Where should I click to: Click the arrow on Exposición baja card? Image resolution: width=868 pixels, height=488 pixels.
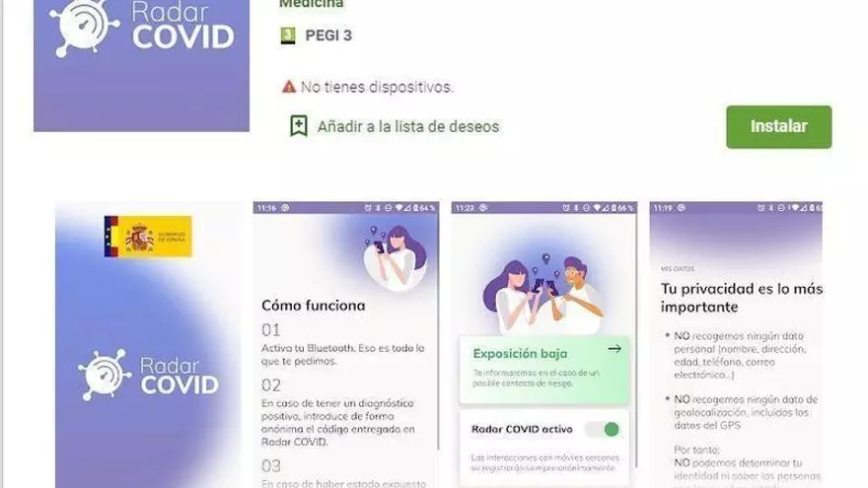[x=615, y=349]
